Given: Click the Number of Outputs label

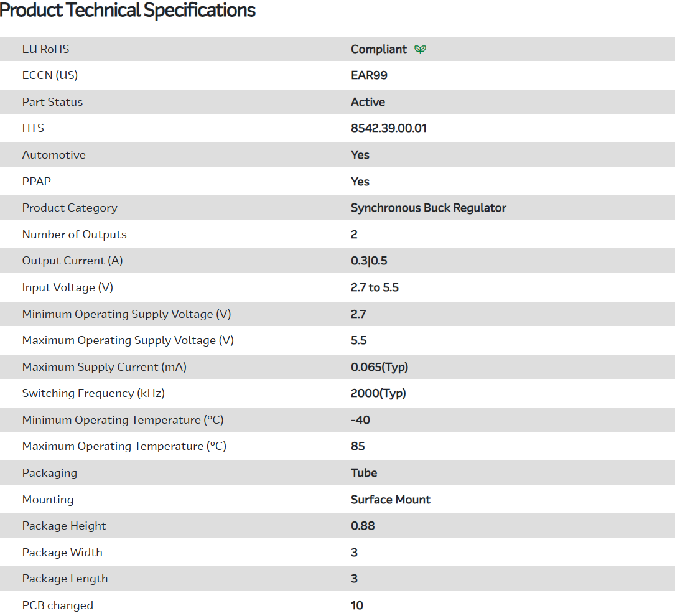Looking at the screenshot, I should pyautogui.click(x=74, y=235).
